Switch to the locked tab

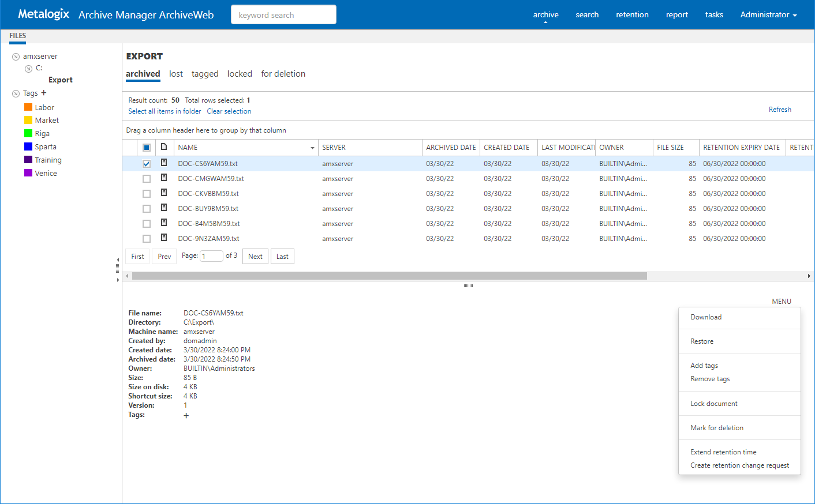[x=240, y=74]
